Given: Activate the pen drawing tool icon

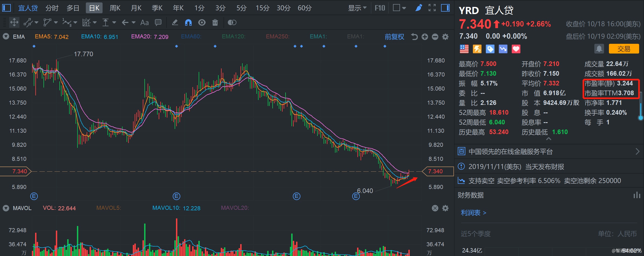Looking at the screenshot, I should click(x=419, y=8).
